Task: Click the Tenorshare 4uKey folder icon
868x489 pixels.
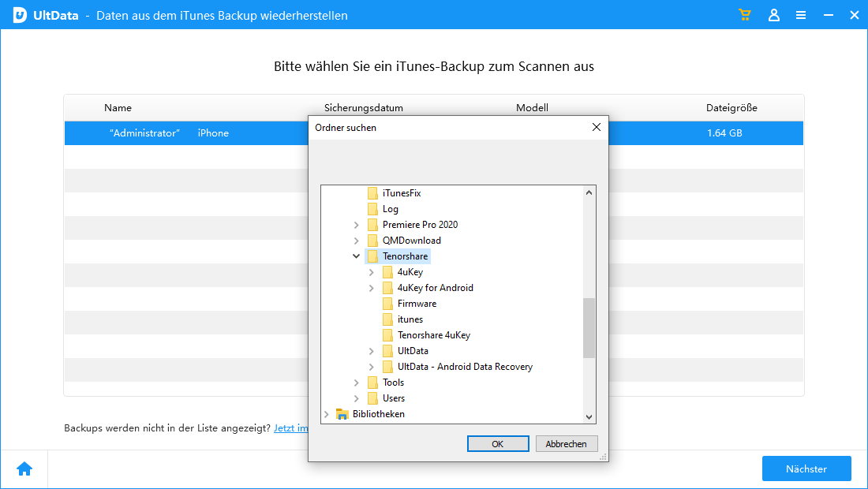Action: (x=387, y=335)
